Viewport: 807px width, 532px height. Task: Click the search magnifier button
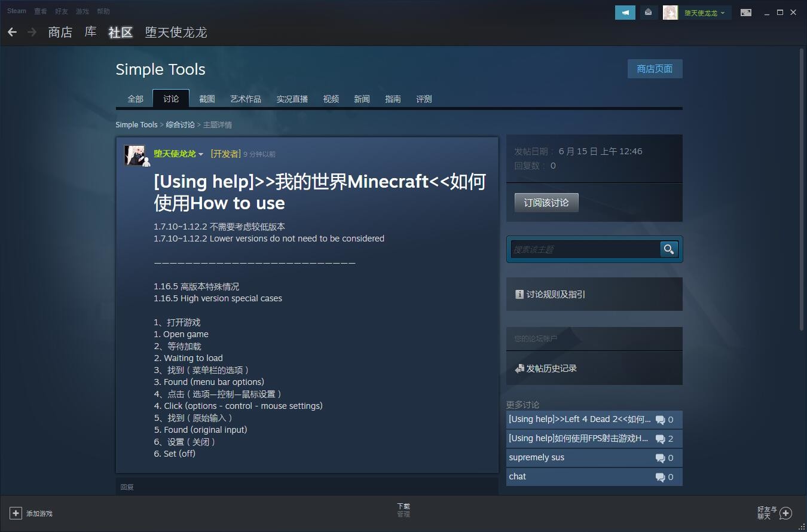[669, 249]
